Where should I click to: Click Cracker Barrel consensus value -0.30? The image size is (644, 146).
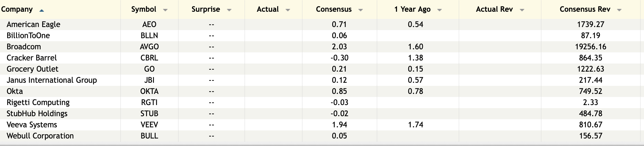click(x=339, y=58)
